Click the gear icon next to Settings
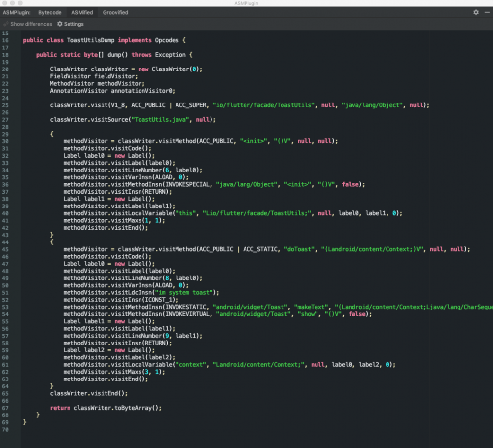This screenshot has width=493, height=448. (x=60, y=24)
